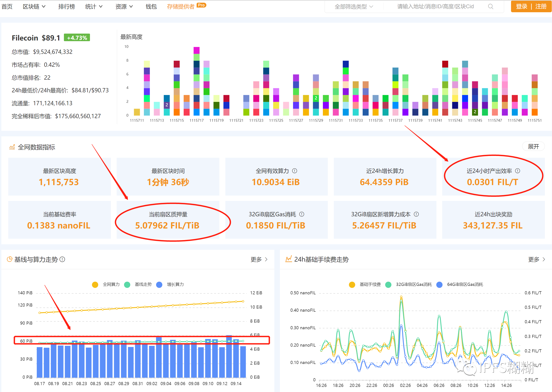Click the 最新高度 chart title

(x=131, y=37)
